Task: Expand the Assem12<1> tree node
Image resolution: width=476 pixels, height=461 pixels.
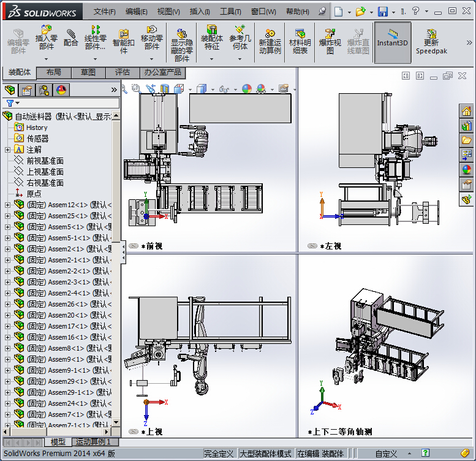Action: pyautogui.click(x=7, y=205)
